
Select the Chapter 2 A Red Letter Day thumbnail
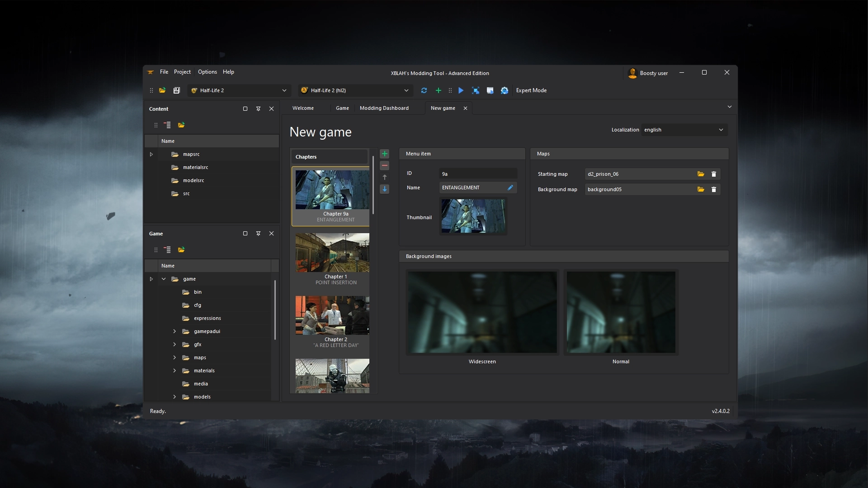332,315
